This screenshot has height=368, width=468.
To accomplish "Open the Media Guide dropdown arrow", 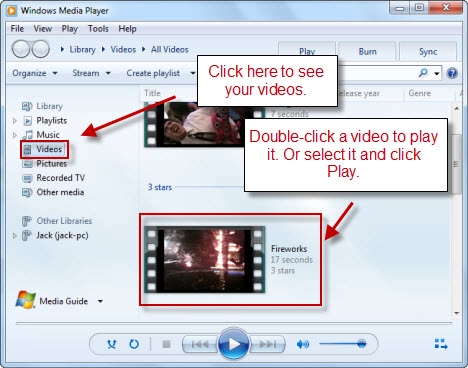I will [100, 301].
